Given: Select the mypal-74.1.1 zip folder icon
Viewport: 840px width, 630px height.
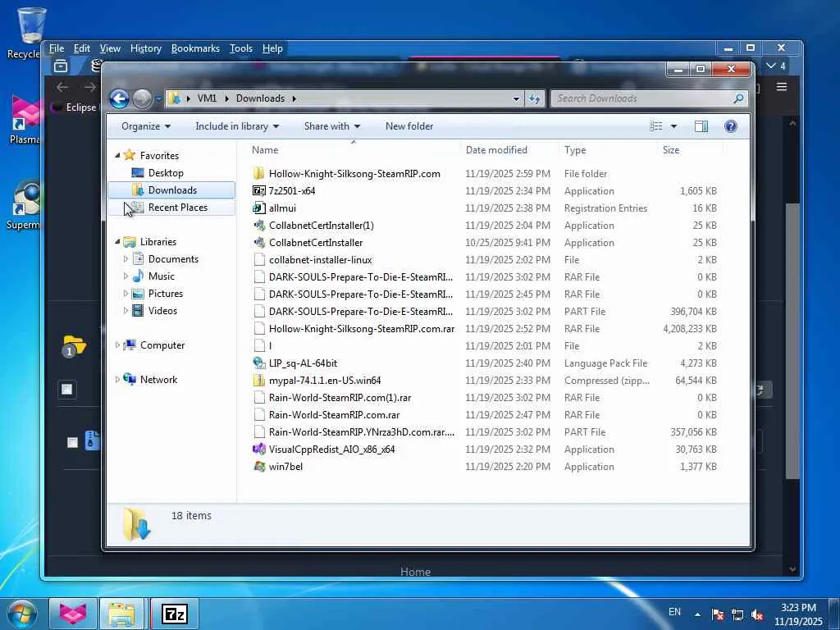Looking at the screenshot, I should click(x=258, y=381).
